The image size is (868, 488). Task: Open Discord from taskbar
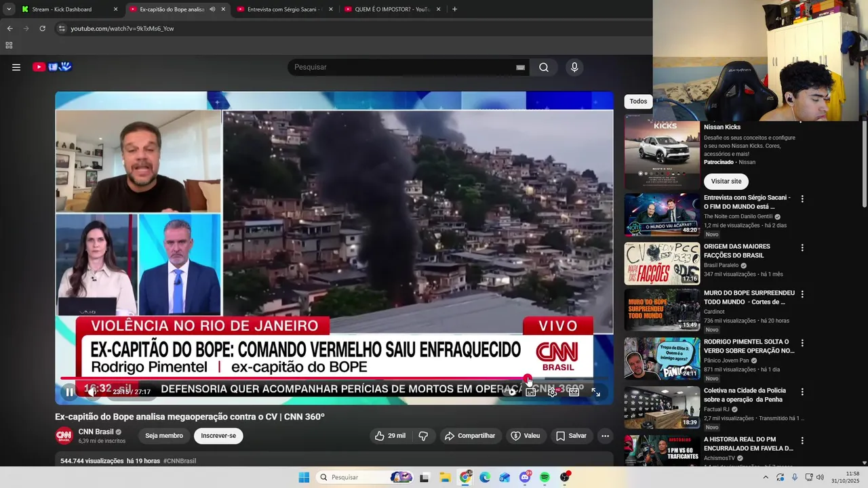525,477
